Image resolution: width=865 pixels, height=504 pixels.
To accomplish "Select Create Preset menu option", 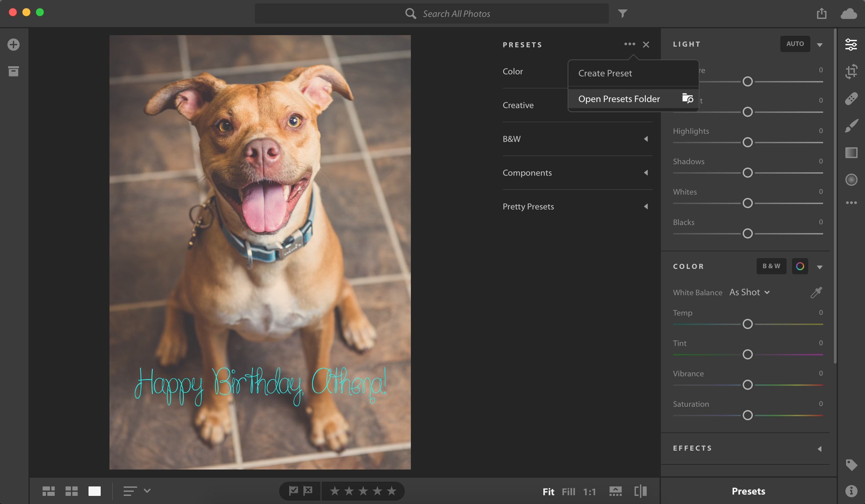I will click(x=605, y=73).
